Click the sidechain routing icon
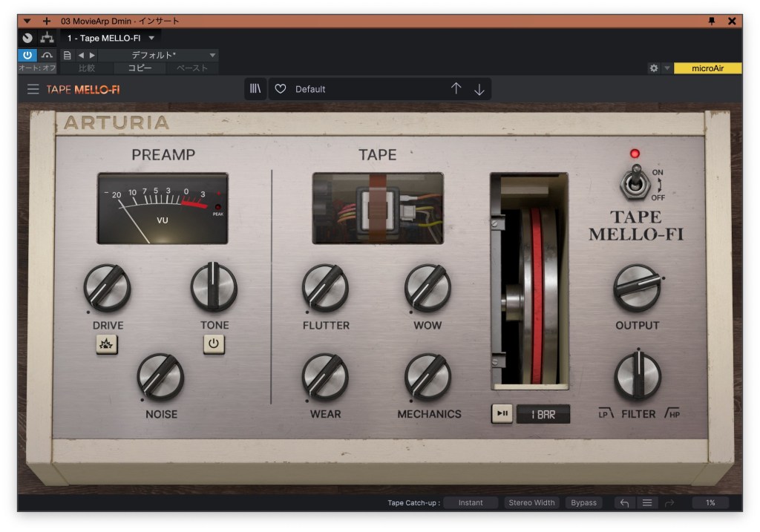 click(47, 38)
